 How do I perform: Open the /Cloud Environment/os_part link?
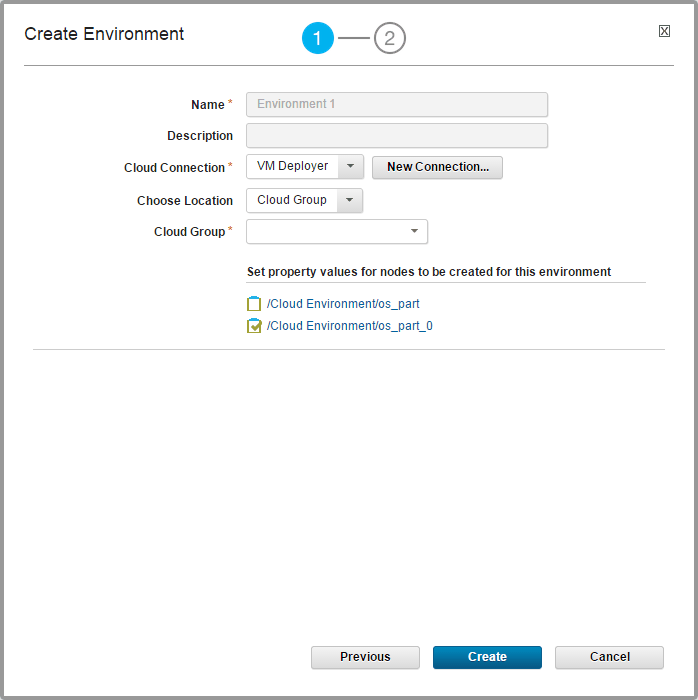click(343, 304)
